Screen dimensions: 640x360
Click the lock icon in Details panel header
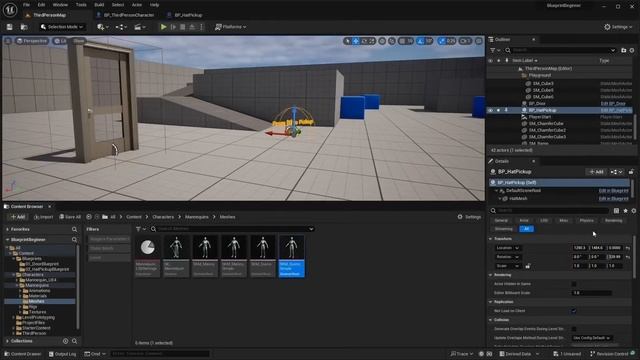(631, 172)
